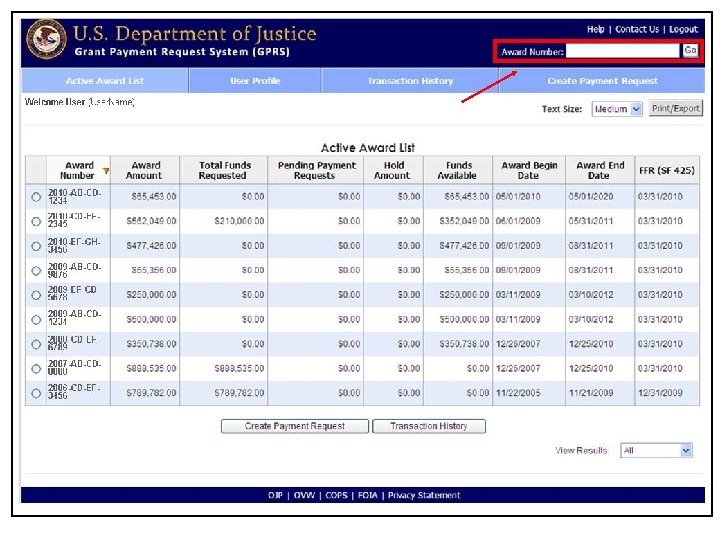Open the User Profile tab
720x540 pixels.
(255, 81)
